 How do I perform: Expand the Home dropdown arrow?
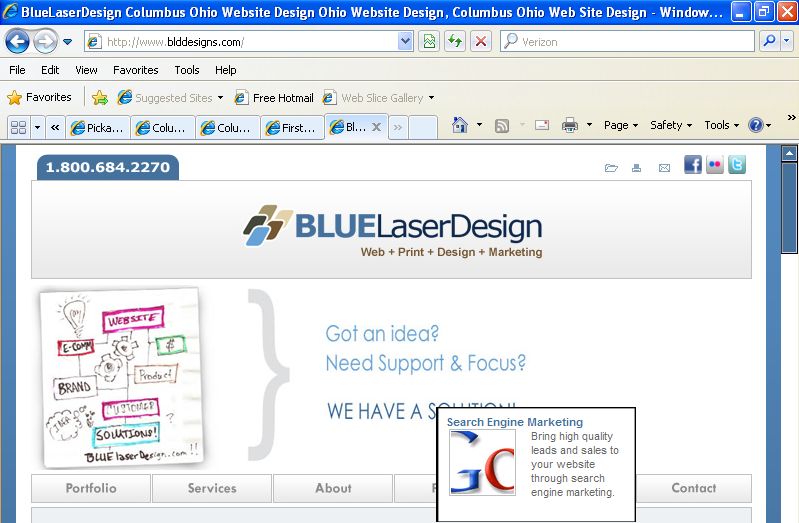tap(480, 125)
